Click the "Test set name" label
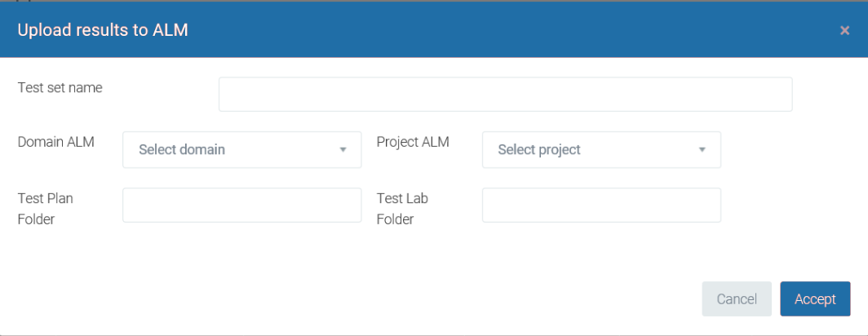The width and height of the screenshot is (868, 336). tap(60, 88)
